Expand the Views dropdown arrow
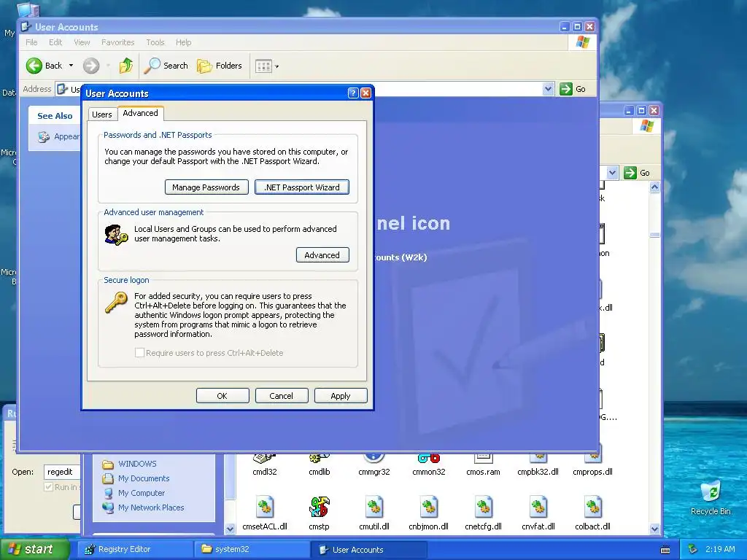747x560 pixels. pyautogui.click(x=276, y=66)
